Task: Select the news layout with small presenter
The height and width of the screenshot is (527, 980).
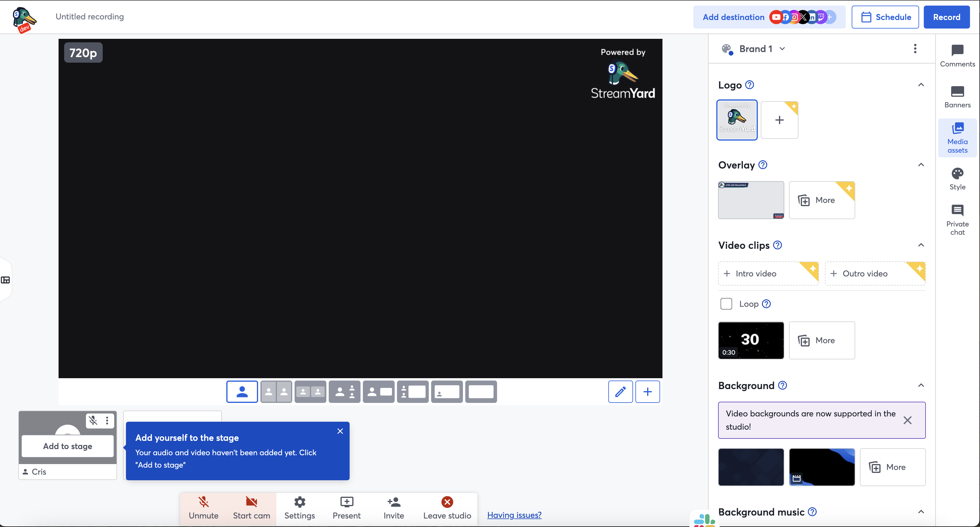Action: click(378, 392)
